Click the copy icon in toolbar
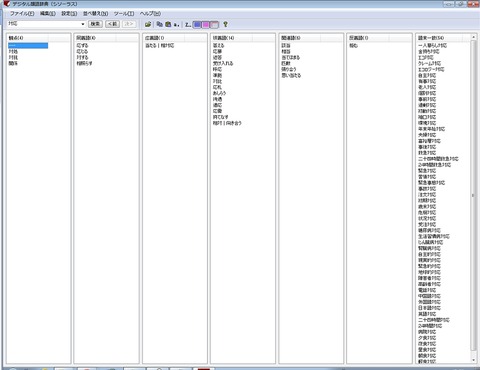This screenshot has width=480, height=370. point(160,24)
